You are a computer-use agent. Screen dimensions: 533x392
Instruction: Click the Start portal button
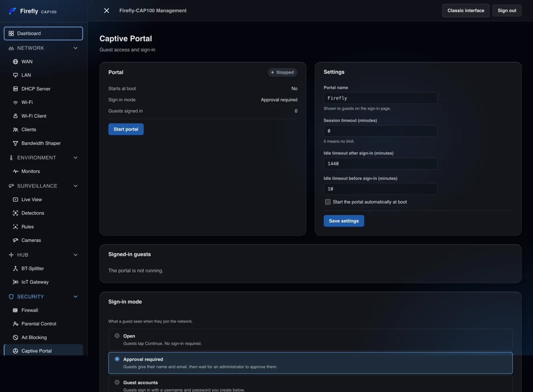click(x=126, y=129)
